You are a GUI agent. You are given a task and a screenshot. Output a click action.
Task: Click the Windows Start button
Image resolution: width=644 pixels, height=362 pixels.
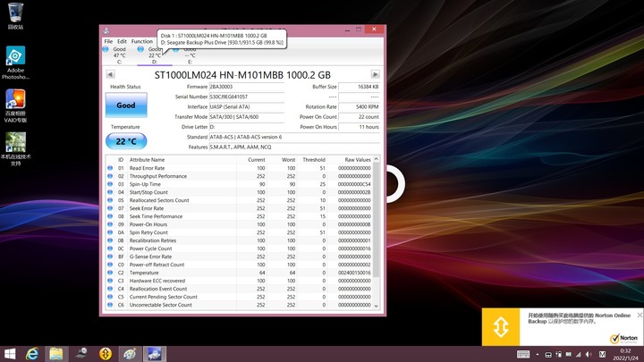[10, 354]
